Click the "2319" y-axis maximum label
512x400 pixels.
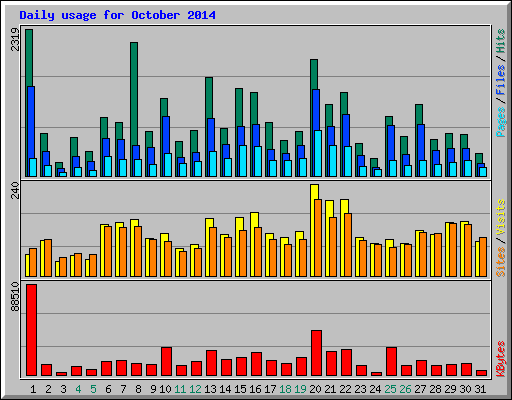(x=15, y=39)
